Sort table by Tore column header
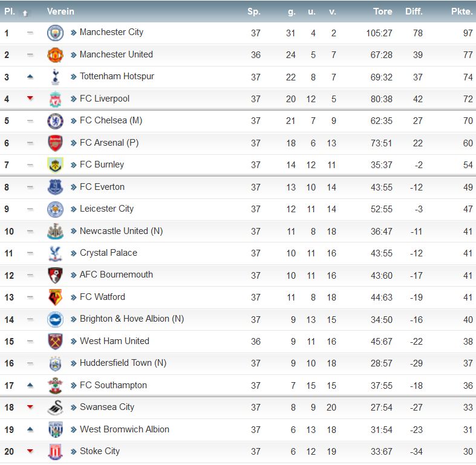The height and width of the screenshot is (465, 476). [x=382, y=11]
